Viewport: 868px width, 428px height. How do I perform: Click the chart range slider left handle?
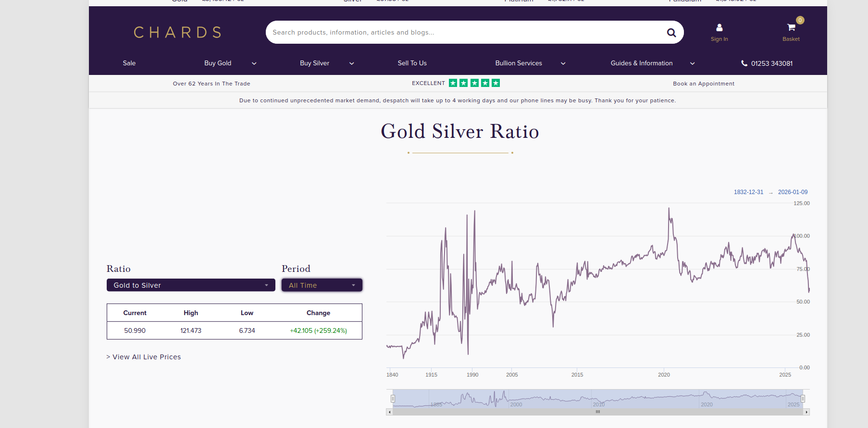(x=393, y=399)
